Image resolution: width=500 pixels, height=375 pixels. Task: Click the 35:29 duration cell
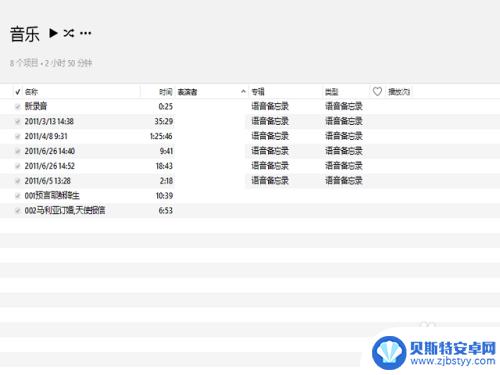coord(164,121)
